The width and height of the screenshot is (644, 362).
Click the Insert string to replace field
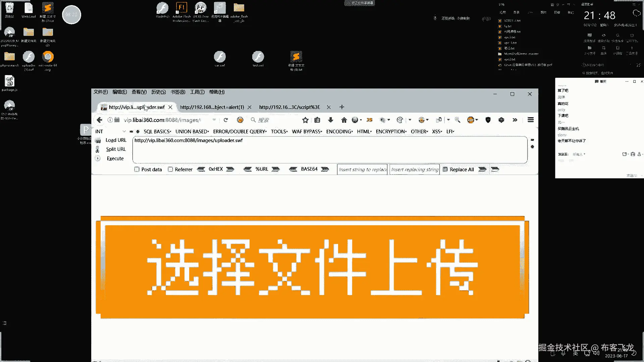click(362, 169)
